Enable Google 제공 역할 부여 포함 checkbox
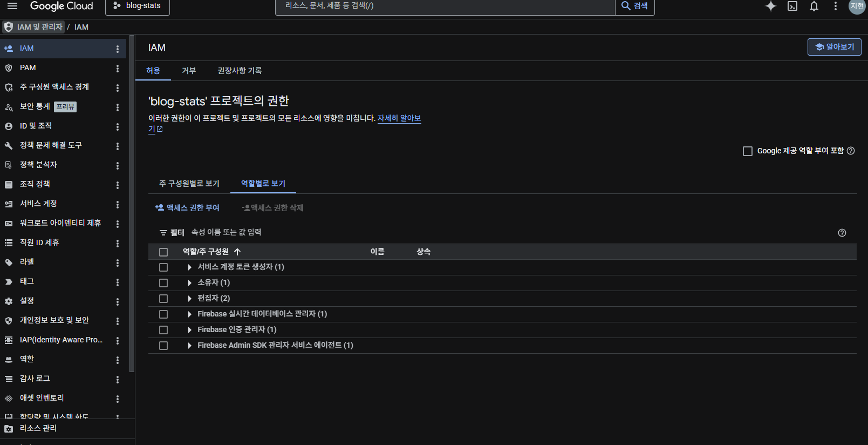Screen dimensions: 868x445 pyautogui.click(x=748, y=151)
